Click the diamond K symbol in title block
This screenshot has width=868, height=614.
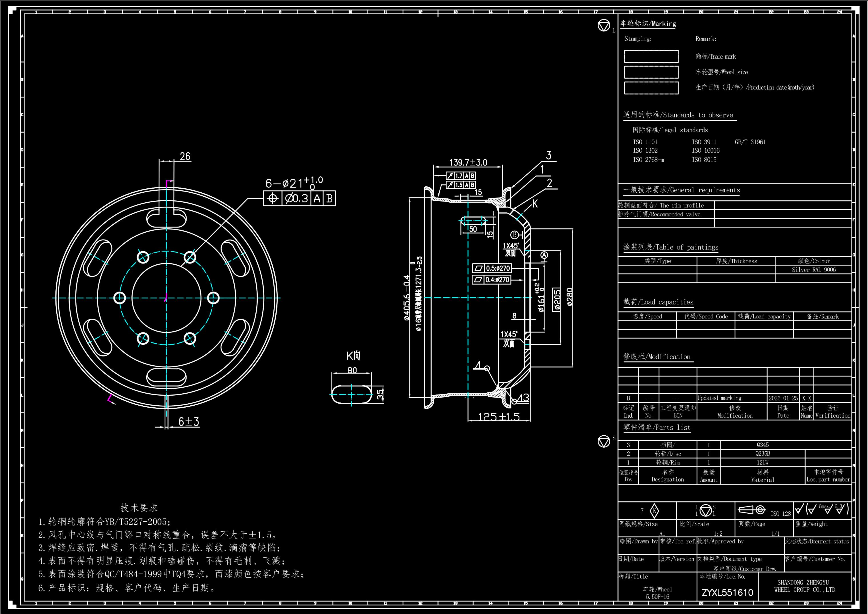(654, 511)
